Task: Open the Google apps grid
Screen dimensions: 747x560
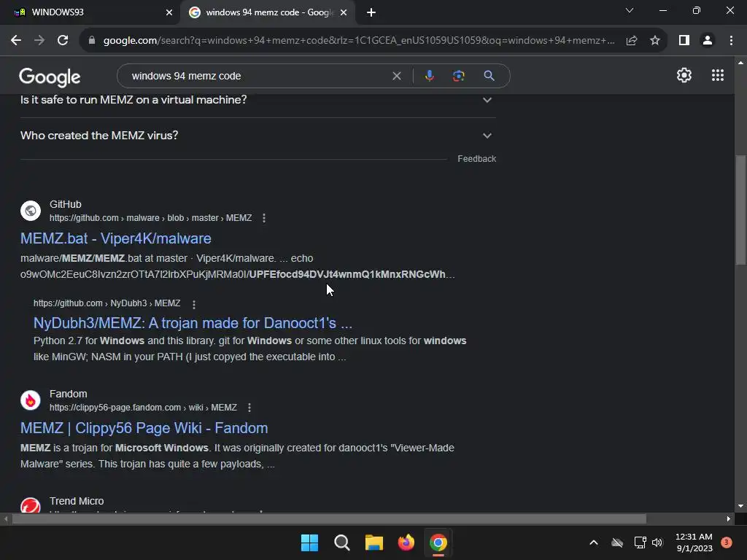Action: [x=718, y=75]
